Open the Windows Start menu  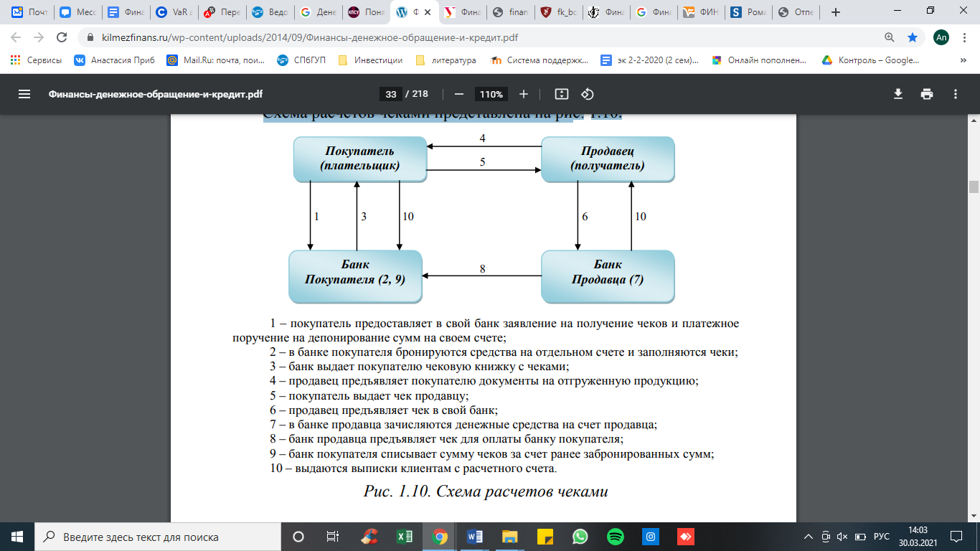tap(17, 537)
